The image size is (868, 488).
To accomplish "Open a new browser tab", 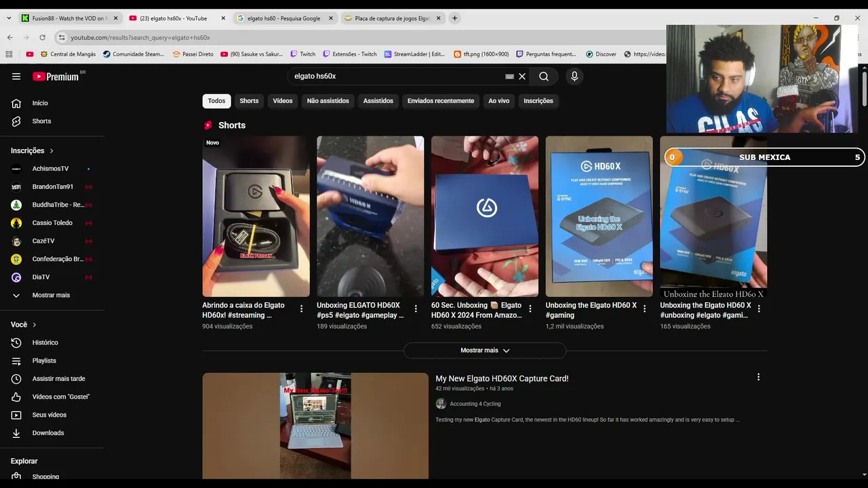I will [x=454, y=18].
